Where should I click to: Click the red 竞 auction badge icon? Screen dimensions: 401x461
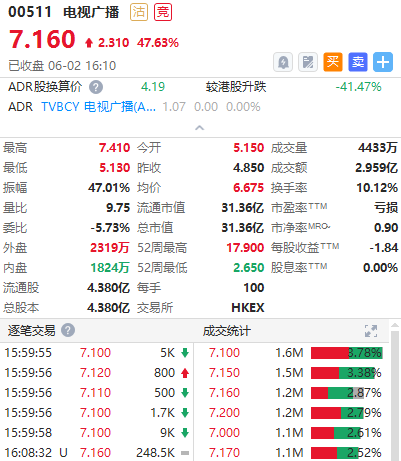coord(163,12)
